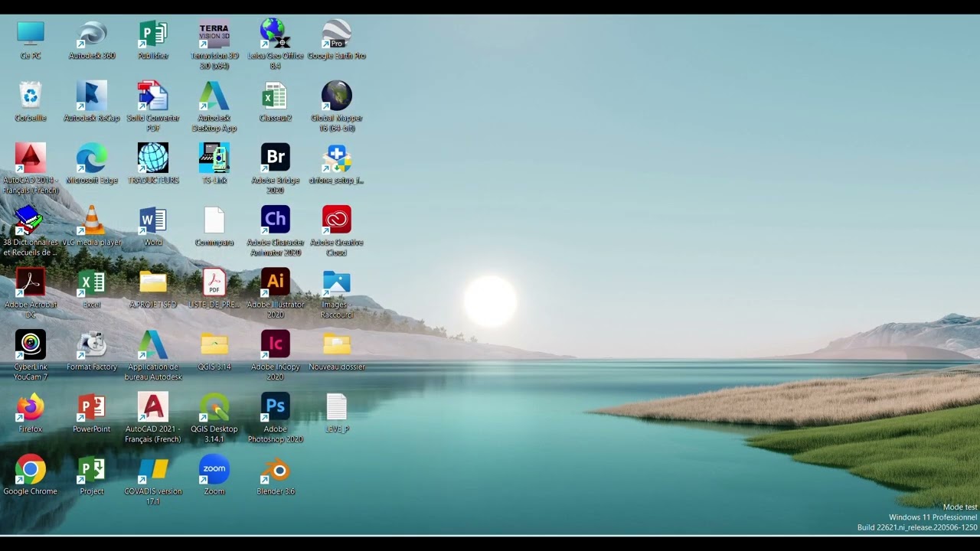Click the drfone_setup installer icon
980x551 pixels.
click(x=337, y=158)
